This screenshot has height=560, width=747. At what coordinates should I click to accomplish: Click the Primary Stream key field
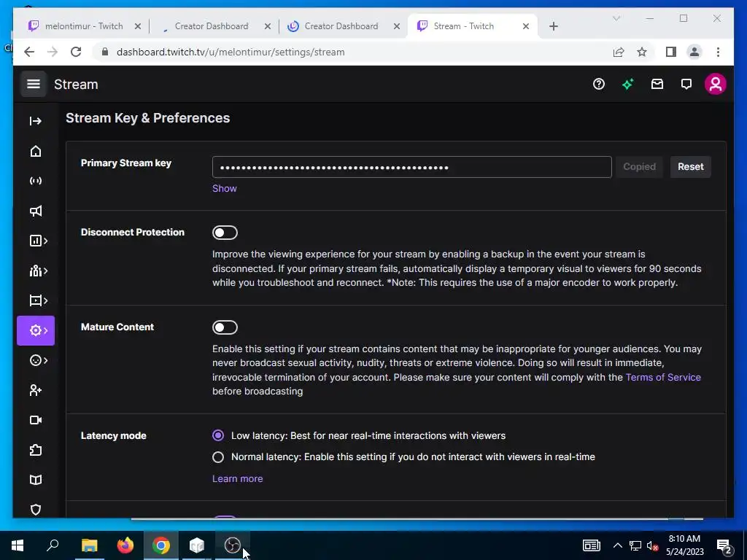click(412, 167)
